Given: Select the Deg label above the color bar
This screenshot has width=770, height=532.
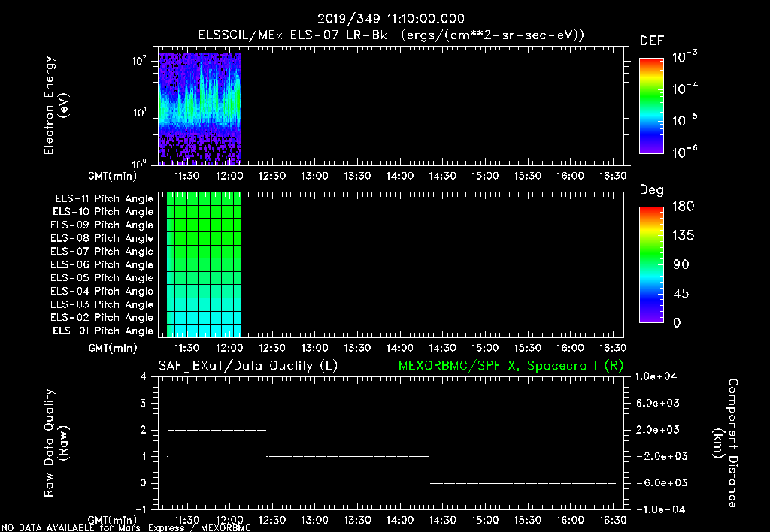Looking at the screenshot, I should pyautogui.click(x=652, y=190).
